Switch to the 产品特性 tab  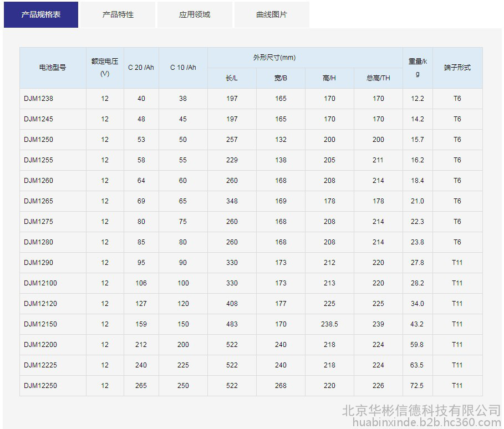[118, 14]
